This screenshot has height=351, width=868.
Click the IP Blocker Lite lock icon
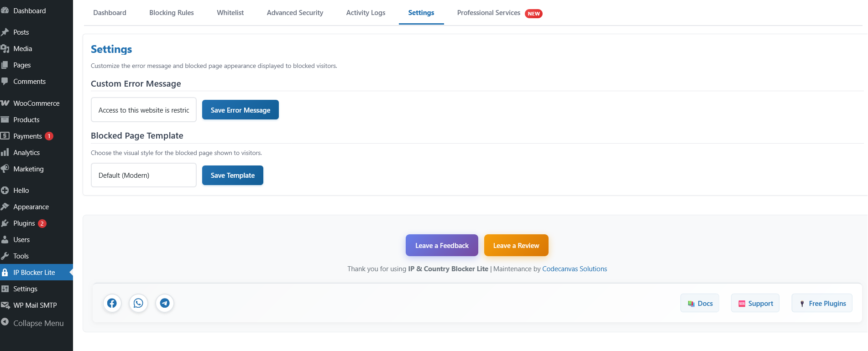click(5, 273)
